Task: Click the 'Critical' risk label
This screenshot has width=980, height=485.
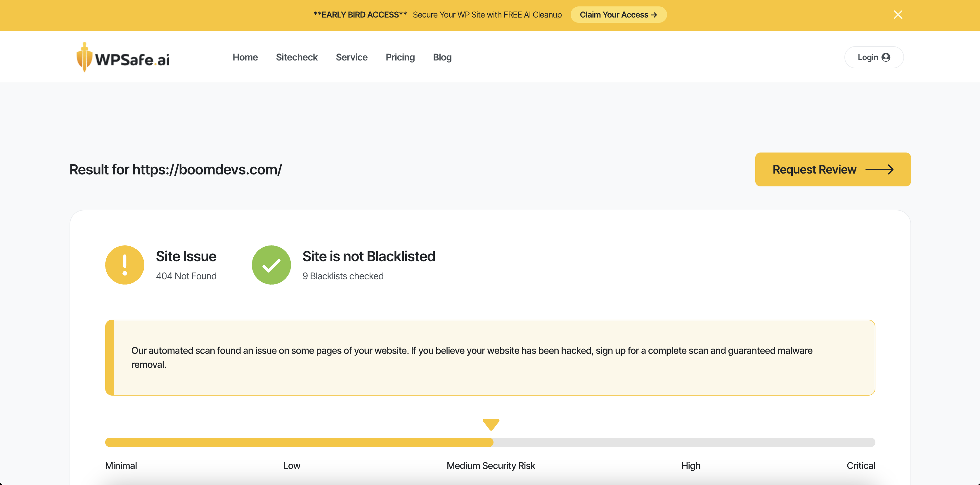Action: coord(860,466)
